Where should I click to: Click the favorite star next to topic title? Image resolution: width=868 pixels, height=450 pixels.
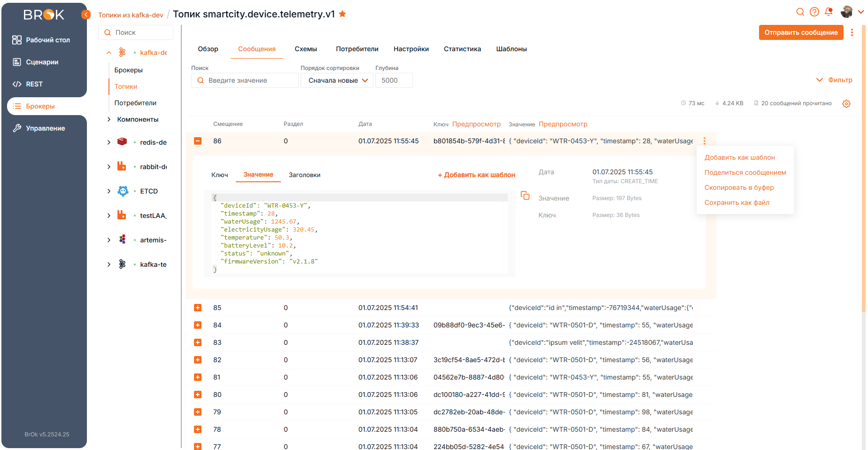tap(342, 14)
